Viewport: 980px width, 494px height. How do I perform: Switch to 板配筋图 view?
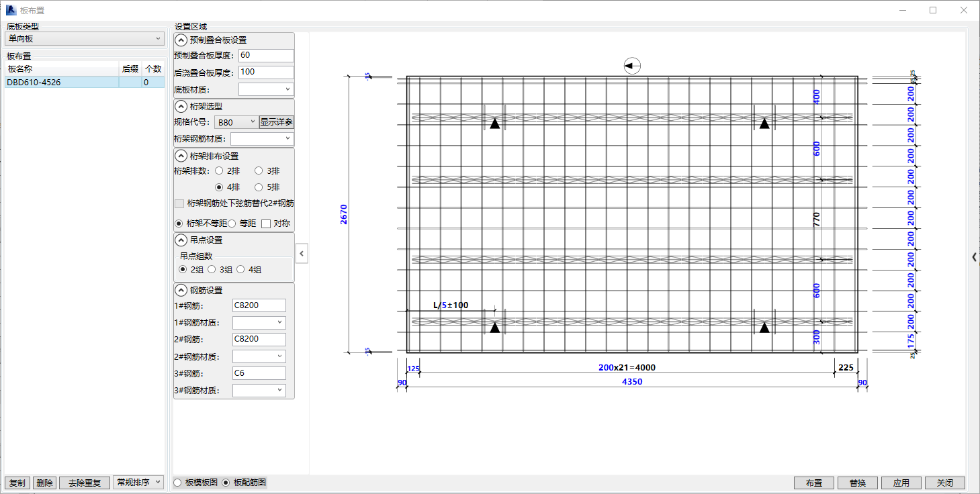click(x=244, y=483)
